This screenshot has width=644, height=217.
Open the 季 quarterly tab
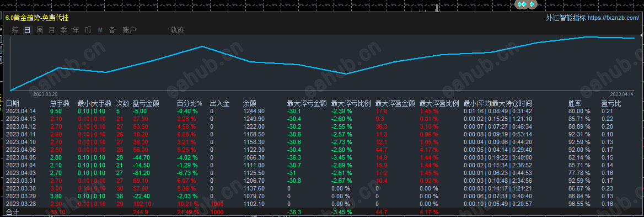coord(63,30)
